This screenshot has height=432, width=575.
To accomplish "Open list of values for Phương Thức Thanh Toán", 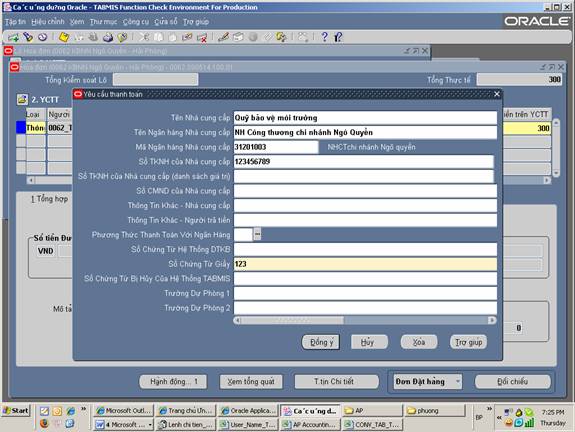I will (257, 234).
